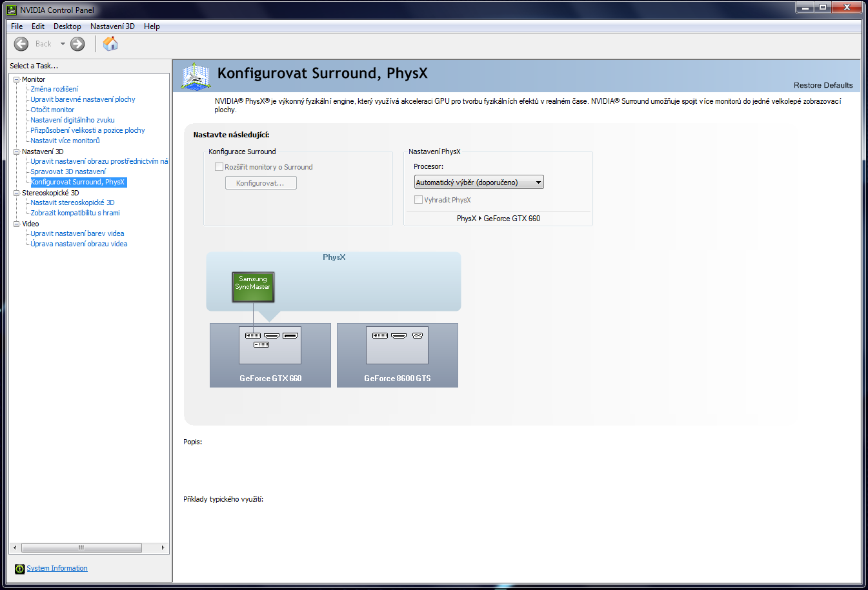
Task: Open the Nastavení 3D menu
Action: point(112,26)
